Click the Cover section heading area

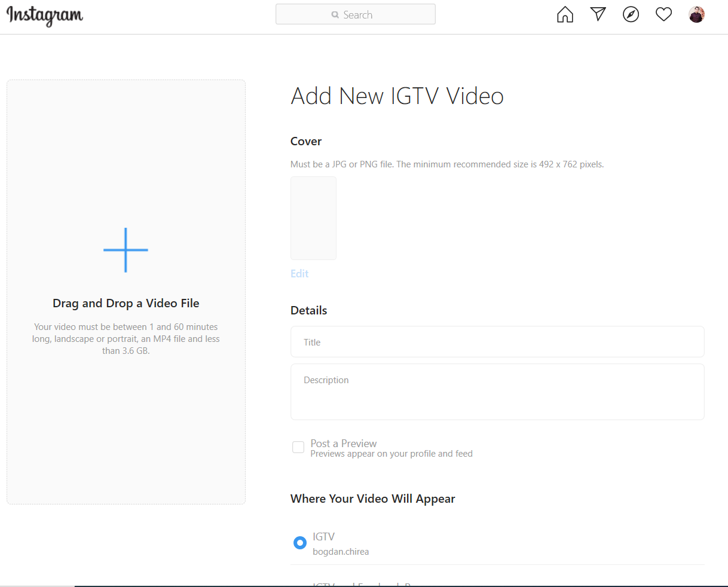pyautogui.click(x=305, y=141)
